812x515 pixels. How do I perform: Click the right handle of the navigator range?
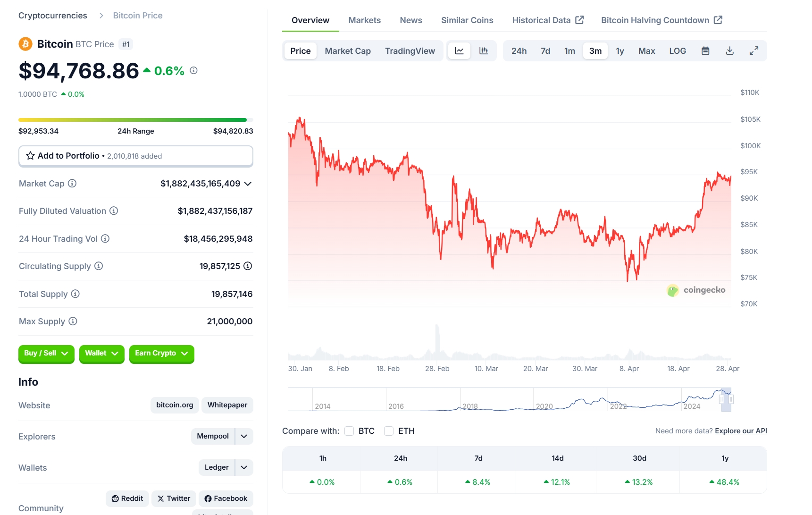(731, 399)
